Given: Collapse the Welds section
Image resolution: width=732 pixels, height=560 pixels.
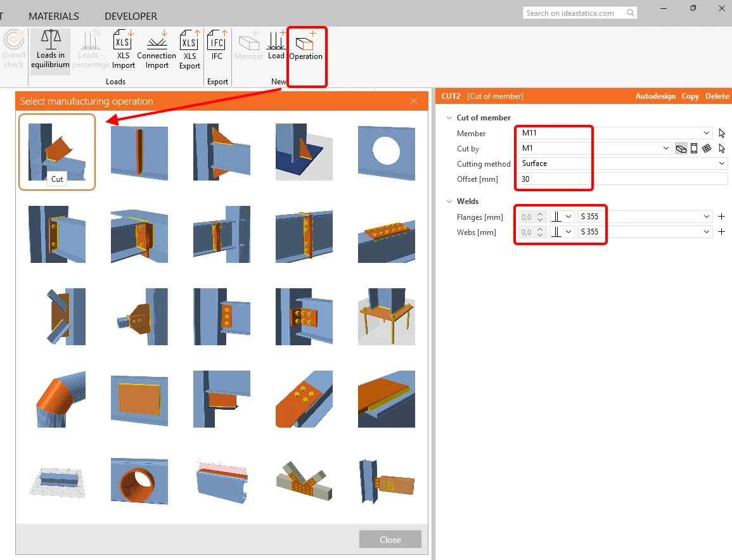Looking at the screenshot, I should click(449, 201).
